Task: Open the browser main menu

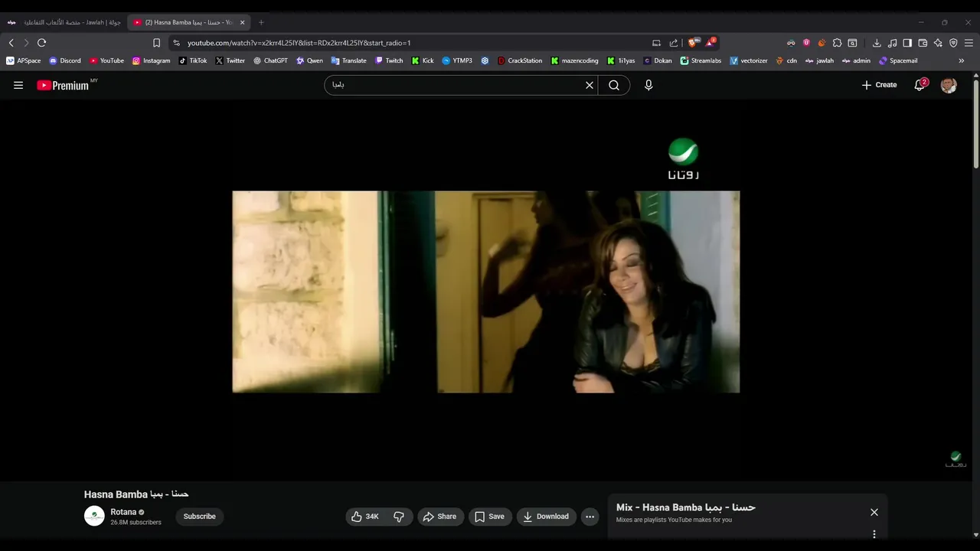Action: (x=969, y=43)
